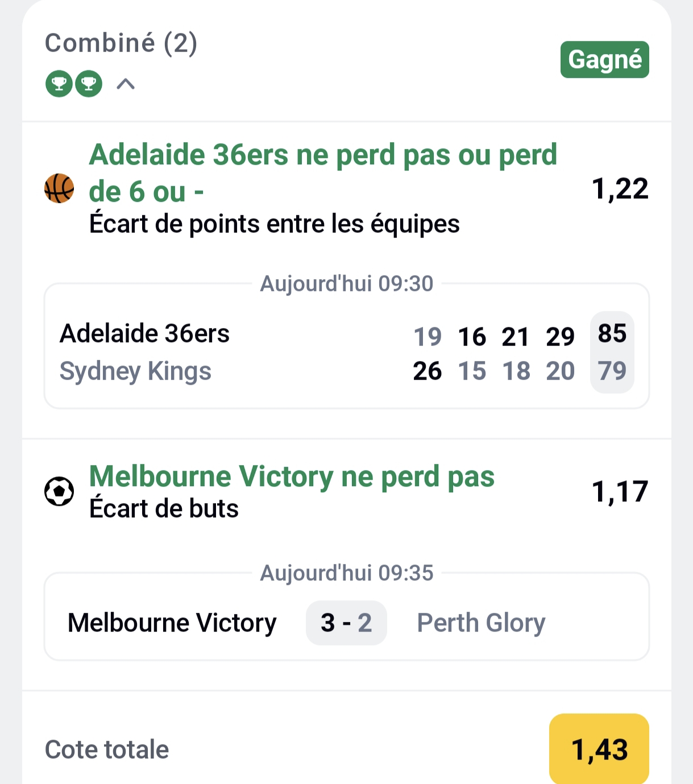Select the Sydney Kings team name
This screenshot has height=784, width=693.
tap(135, 371)
